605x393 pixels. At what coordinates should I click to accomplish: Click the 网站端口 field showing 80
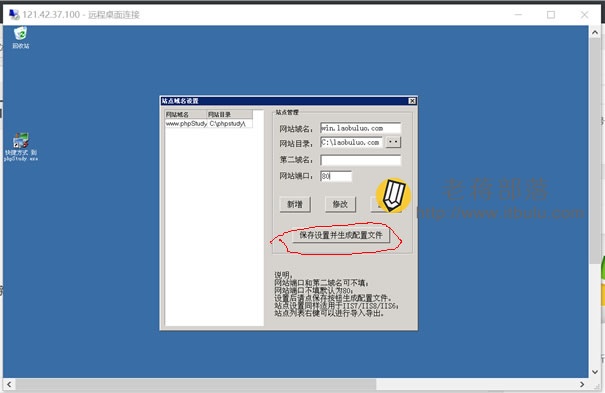336,176
